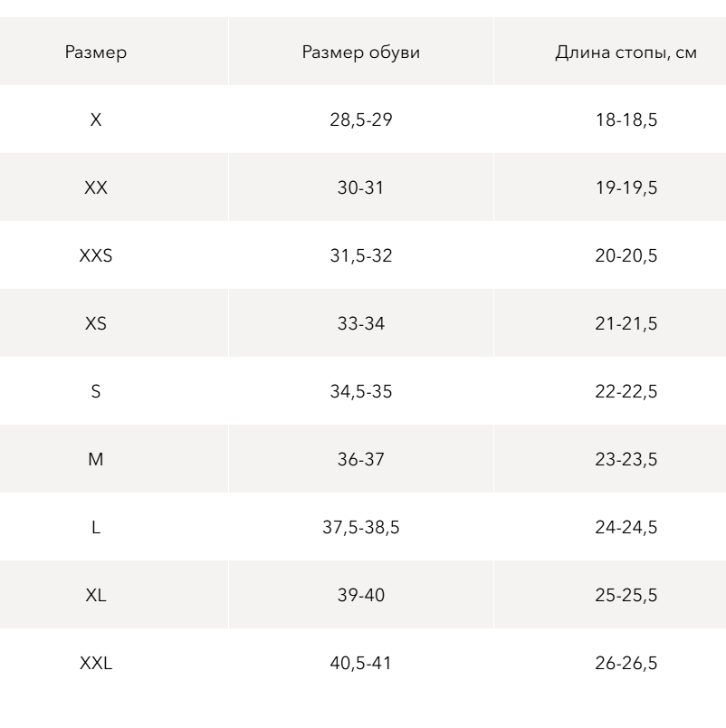Select the XX size cell
Viewport: 726px width, 728px height.
click(x=96, y=188)
